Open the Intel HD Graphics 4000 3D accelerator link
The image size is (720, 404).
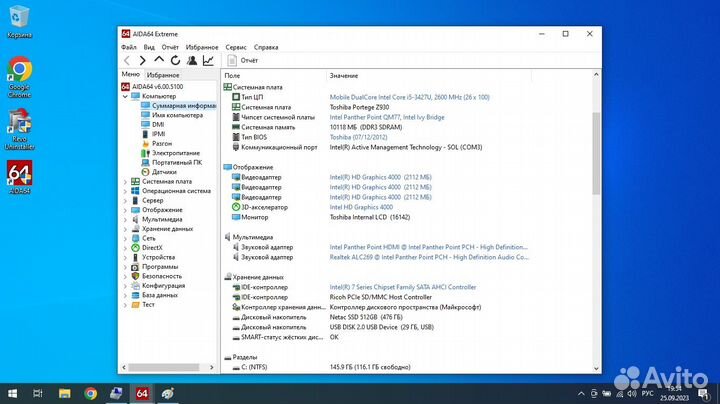tap(361, 208)
